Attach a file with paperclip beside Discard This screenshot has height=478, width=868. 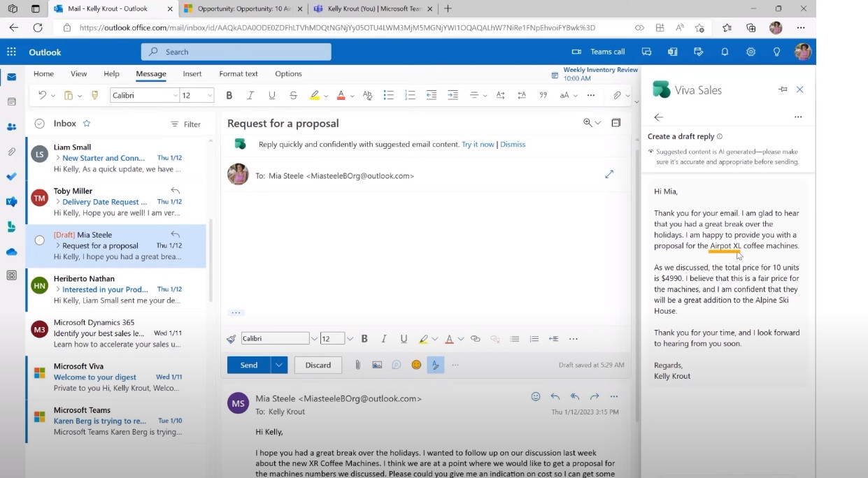point(357,365)
